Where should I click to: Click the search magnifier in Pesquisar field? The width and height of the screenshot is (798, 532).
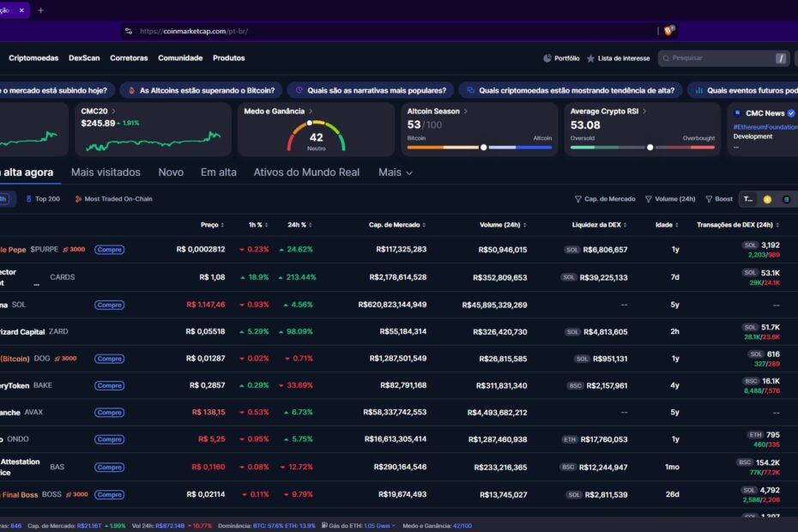(x=664, y=58)
